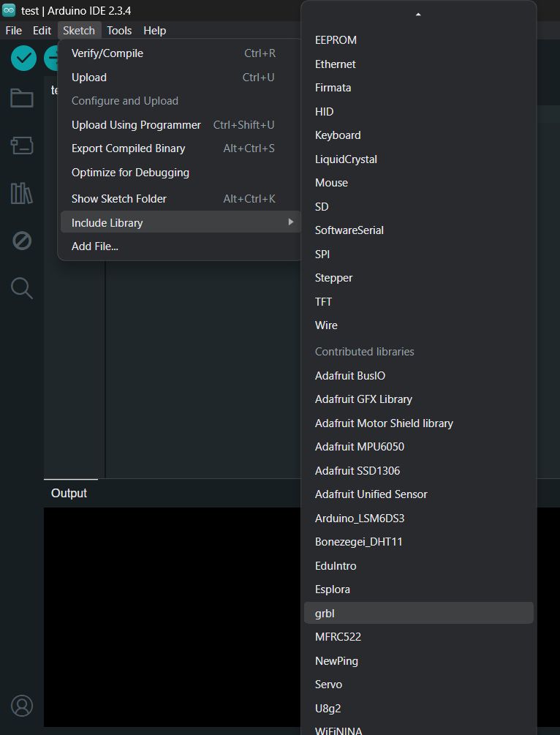Select Show Sketch Folder
The width and height of the screenshot is (560, 735).
point(181,199)
